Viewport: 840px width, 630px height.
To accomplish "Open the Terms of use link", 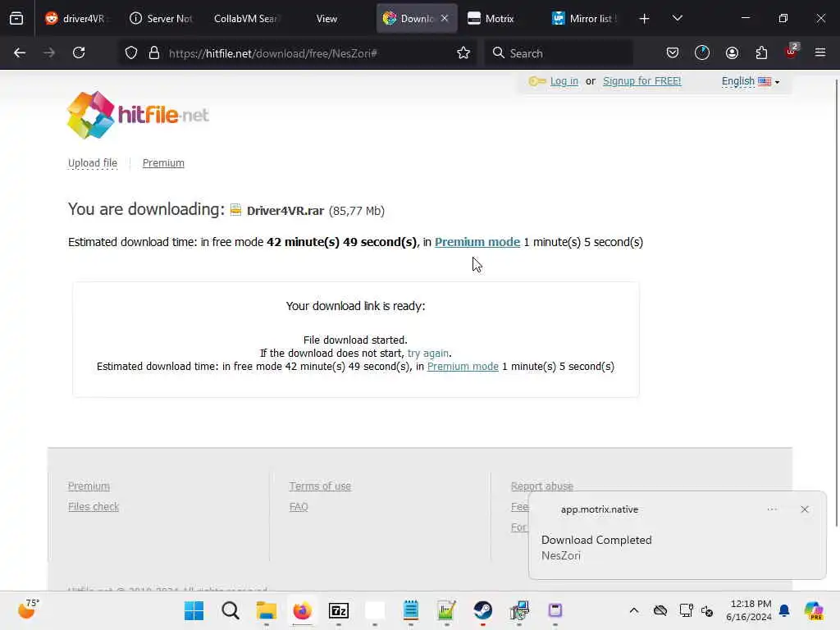I will pyautogui.click(x=320, y=486).
